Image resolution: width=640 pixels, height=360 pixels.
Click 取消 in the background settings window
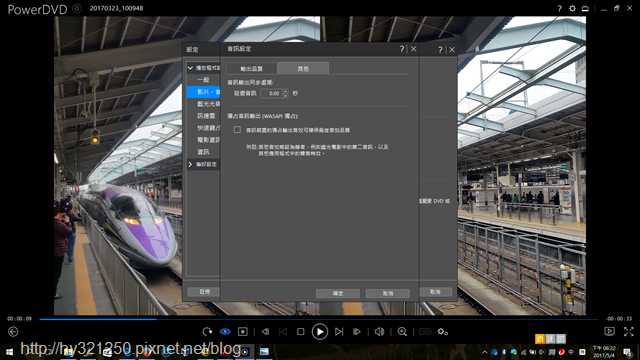(x=436, y=291)
